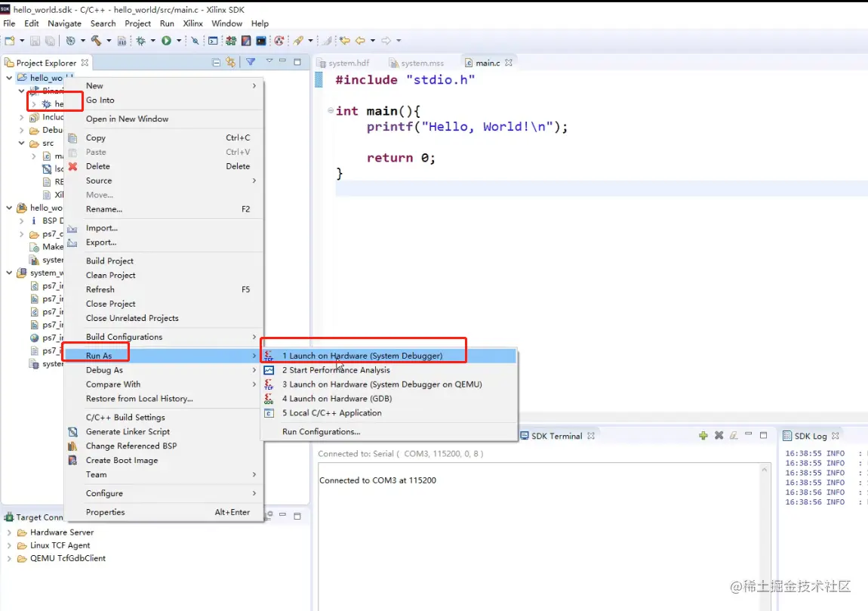Click the Copy icon in context menu

[72, 137]
